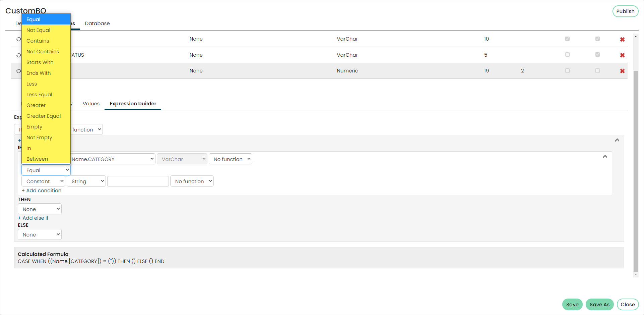This screenshot has height=315, width=644.
Task: Toggle first checkbox in VarChar 5 row
Action: point(567,55)
